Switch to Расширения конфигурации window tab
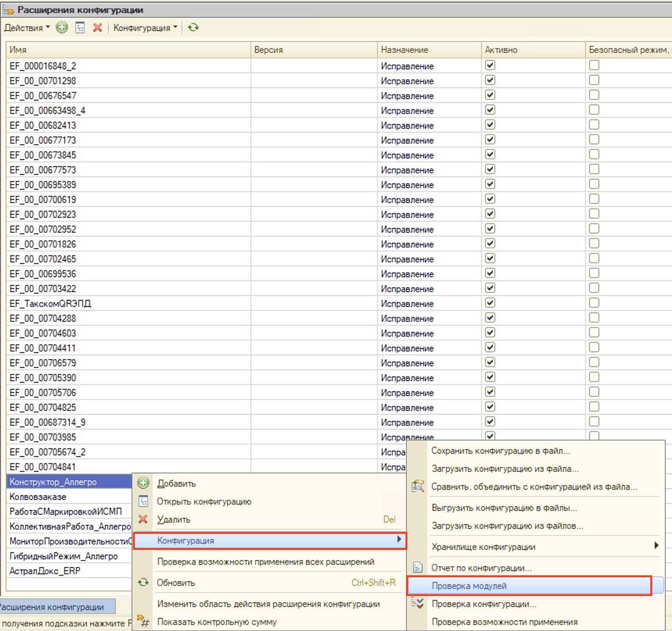 [x=57, y=607]
